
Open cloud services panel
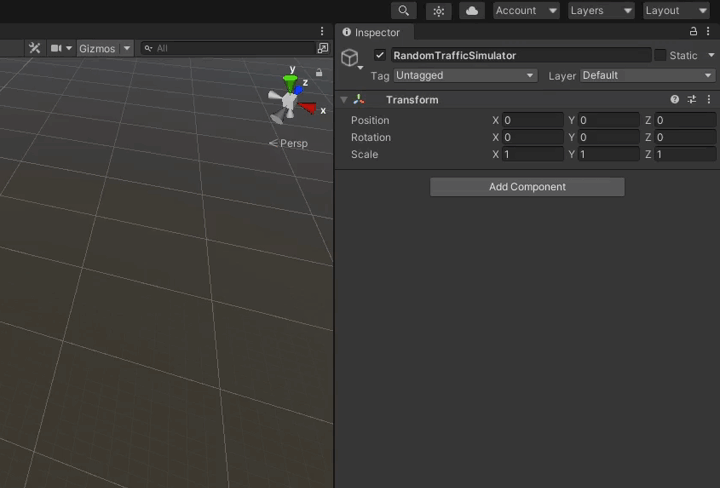472,11
